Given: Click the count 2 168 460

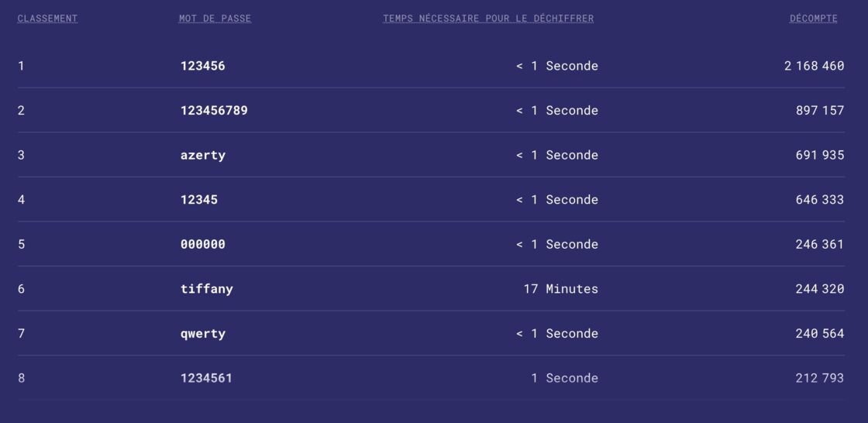Looking at the screenshot, I should 814,66.
